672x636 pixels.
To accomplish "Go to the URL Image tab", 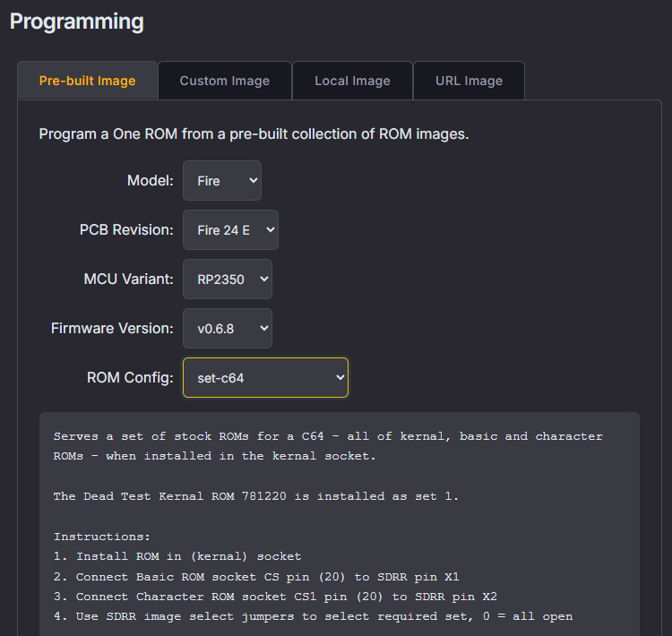I will pyautogui.click(x=469, y=81).
